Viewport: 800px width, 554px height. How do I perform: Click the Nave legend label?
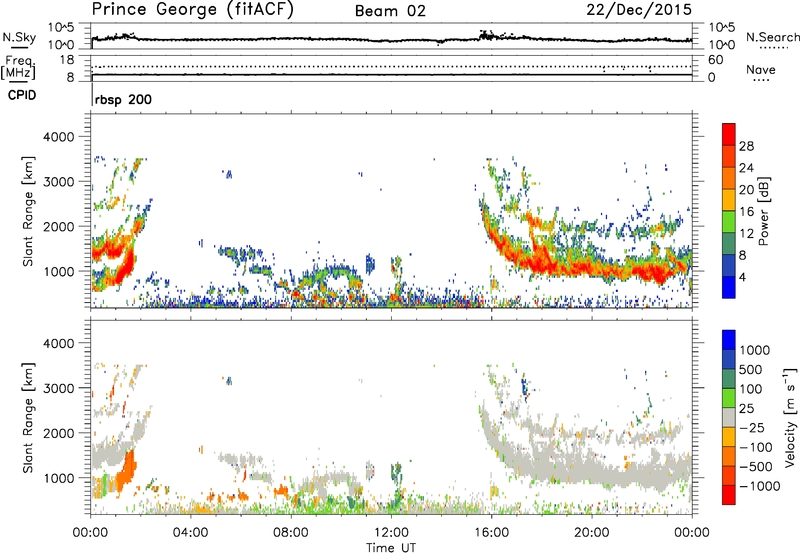pos(761,70)
